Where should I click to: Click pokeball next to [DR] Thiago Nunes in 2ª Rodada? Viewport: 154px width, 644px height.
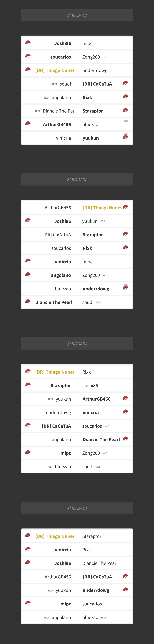126,207
